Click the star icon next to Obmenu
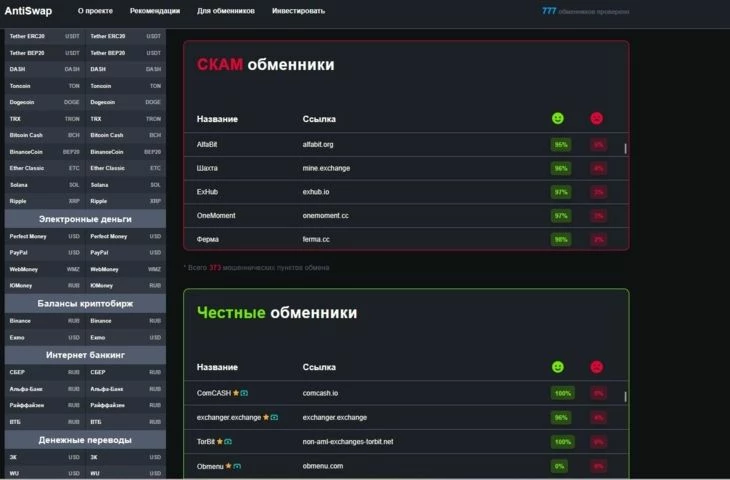 tap(228, 466)
